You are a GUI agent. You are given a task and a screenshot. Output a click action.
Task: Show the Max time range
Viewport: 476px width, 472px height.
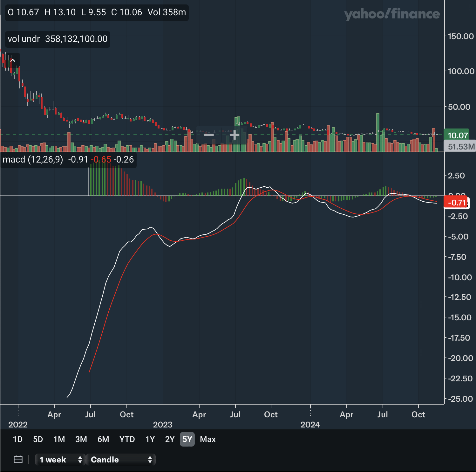coord(208,439)
